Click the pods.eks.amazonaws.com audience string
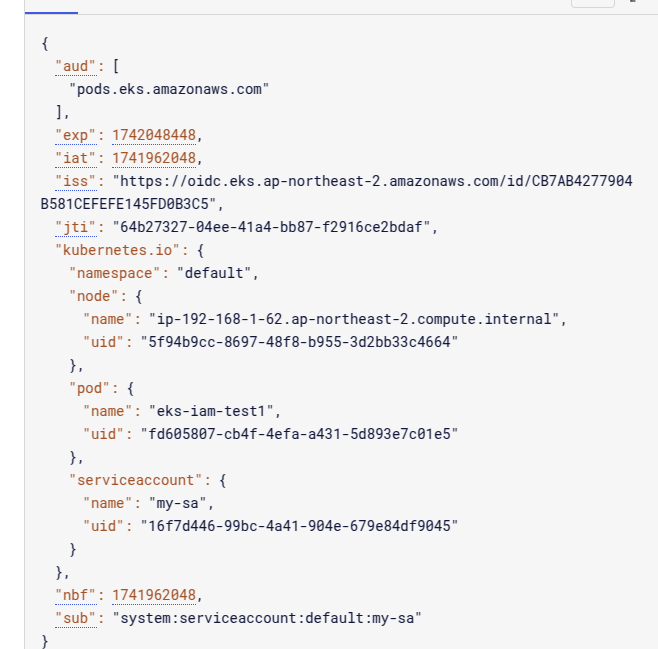The height and width of the screenshot is (649, 658). tap(169, 89)
